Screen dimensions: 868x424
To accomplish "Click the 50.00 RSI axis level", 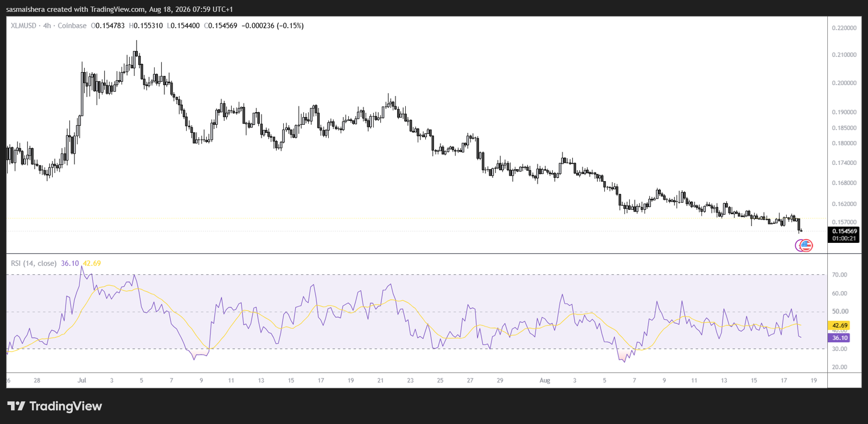I will [x=839, y=312].
